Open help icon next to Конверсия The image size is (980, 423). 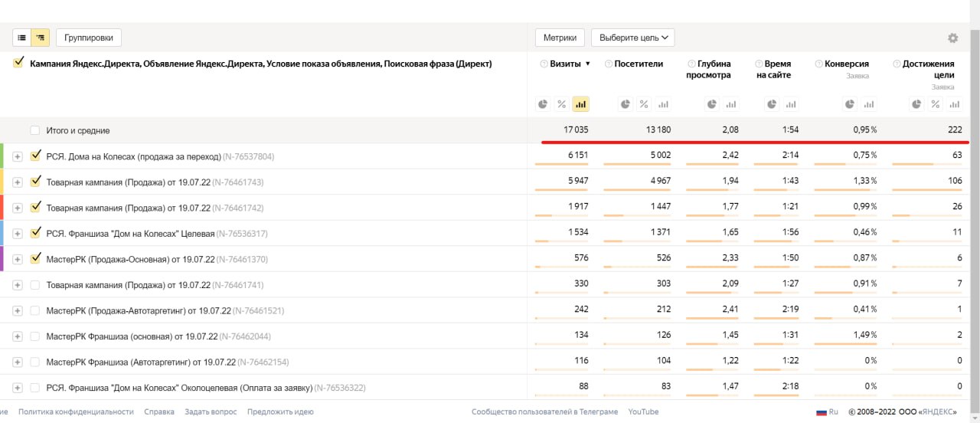coord(818,64)
